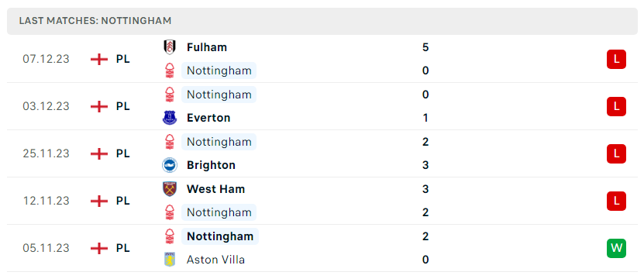Open the Everton team link
Viewport: 644px width, 279px height.
click(208, 118)
